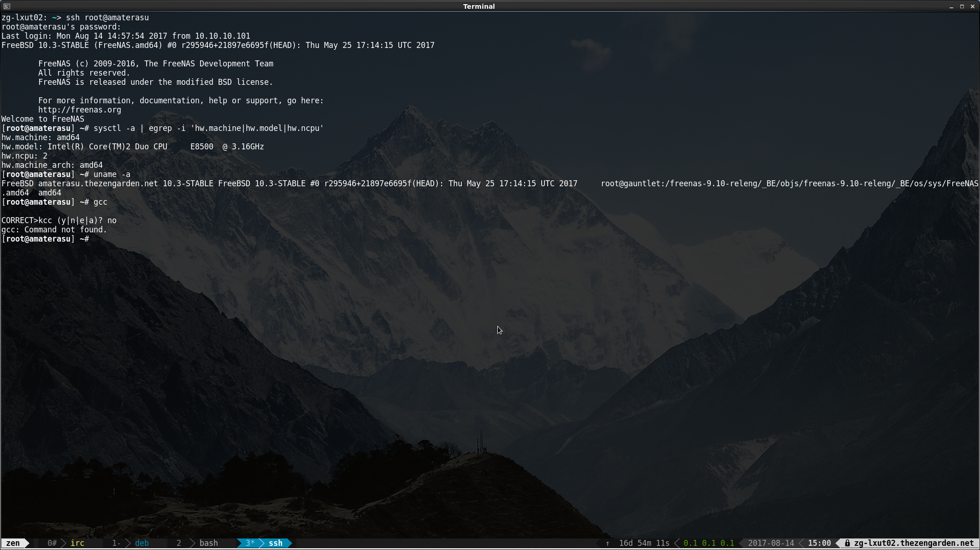This screenshot has width=980, height=550.
Task: Click the up-arrow uptime indicator icon
Action: tap(608, 543)
